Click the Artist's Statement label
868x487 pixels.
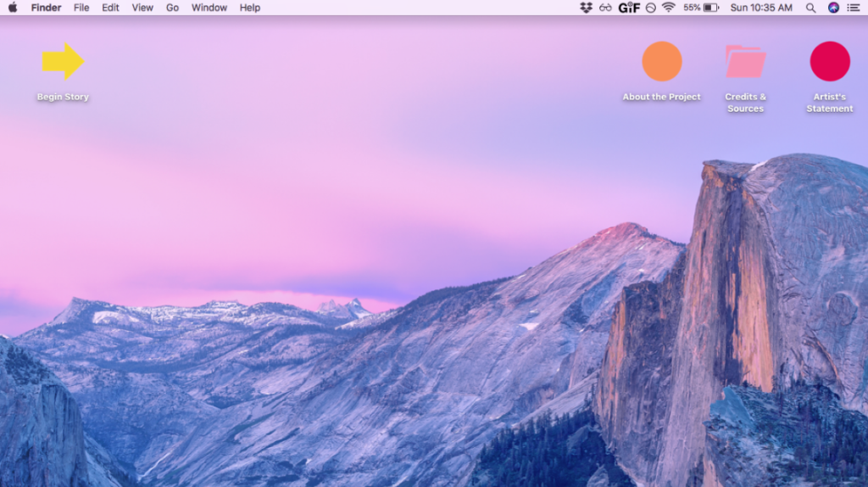coord(830,103)
